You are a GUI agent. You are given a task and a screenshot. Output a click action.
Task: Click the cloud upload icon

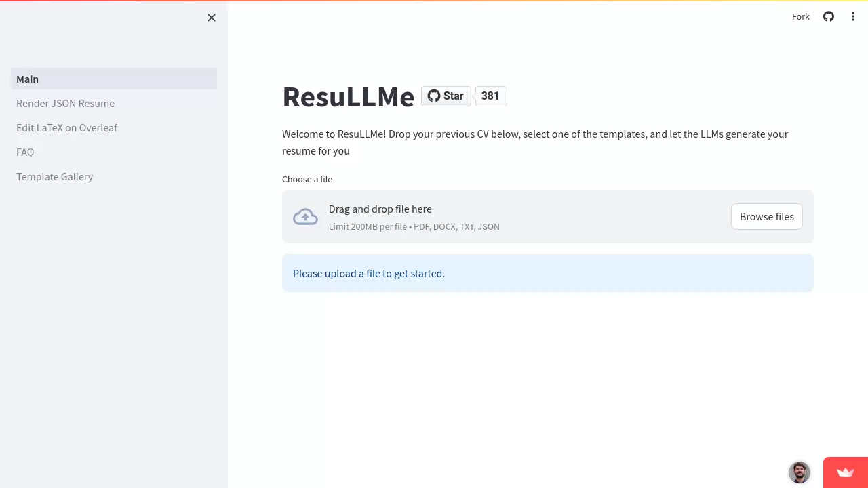pos(305,217)
